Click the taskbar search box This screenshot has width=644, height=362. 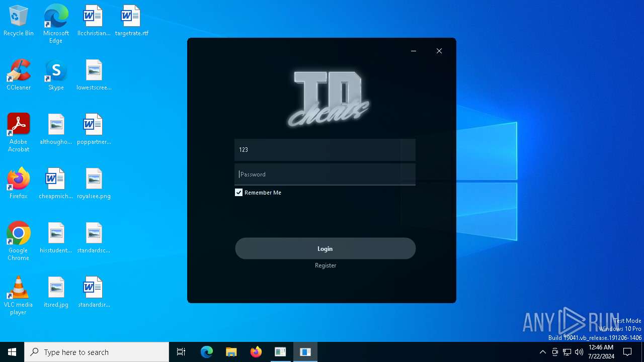(97, 352)
